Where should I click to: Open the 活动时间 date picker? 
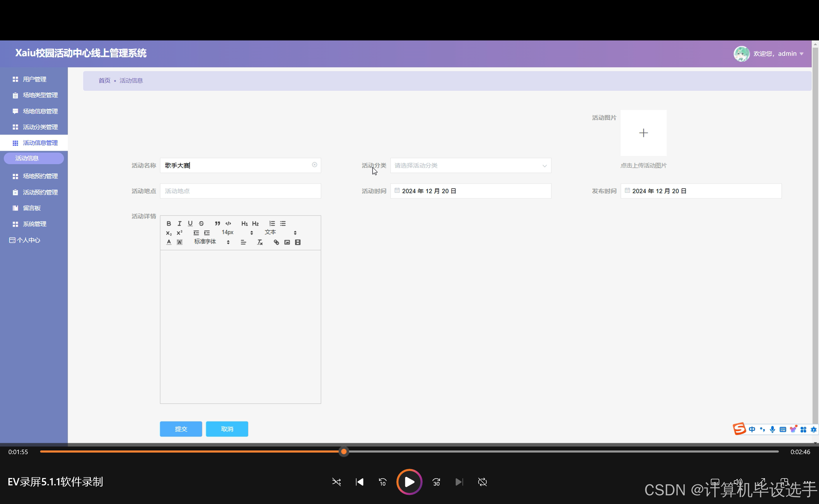(471, 191)
